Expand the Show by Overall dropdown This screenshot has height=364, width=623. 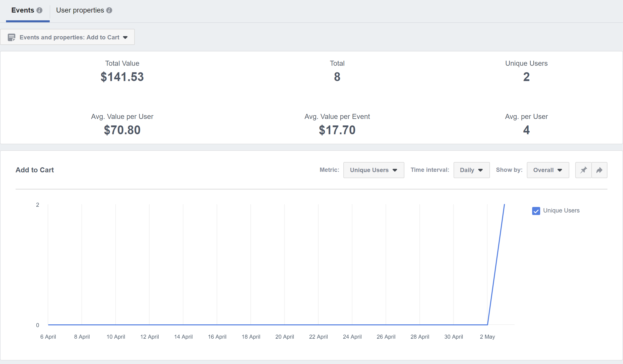click(548, 170)
